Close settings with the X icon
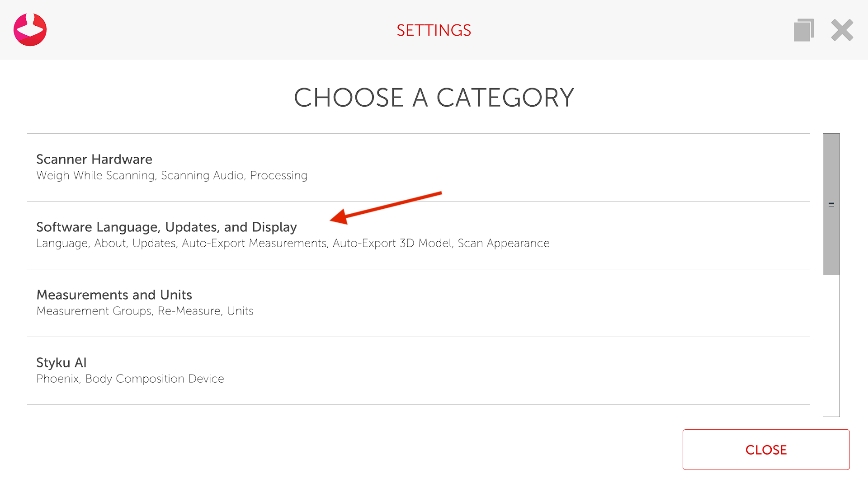Screen dimensions: 868x488 pos(842,30)
